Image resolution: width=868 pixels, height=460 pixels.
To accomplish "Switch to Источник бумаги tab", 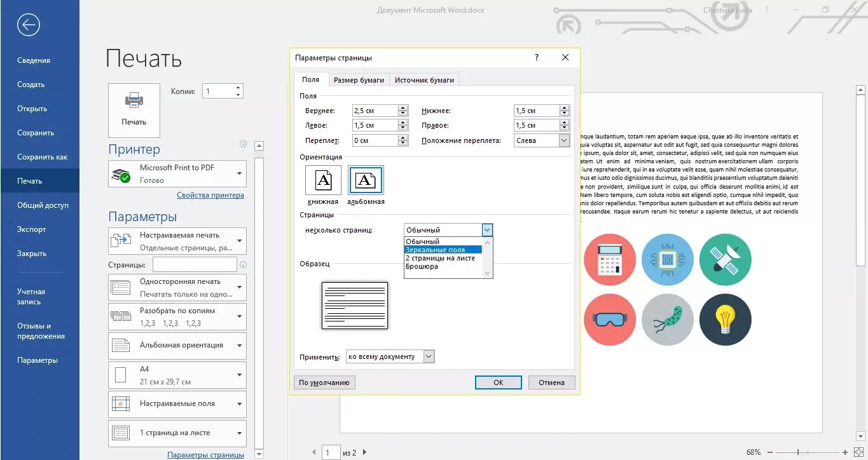I will tap(424, 80).
